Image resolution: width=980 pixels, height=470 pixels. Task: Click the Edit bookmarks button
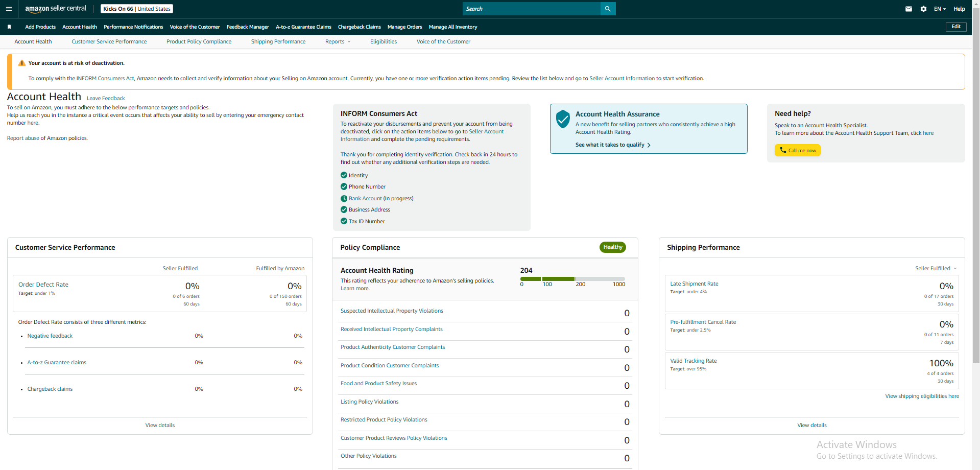point(956,27)
